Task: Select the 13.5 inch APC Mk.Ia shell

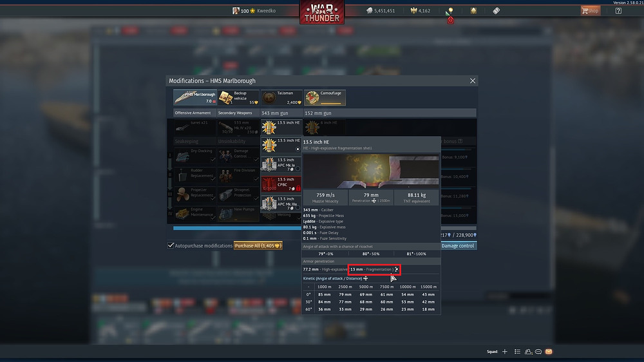Action: pos(281,164)
